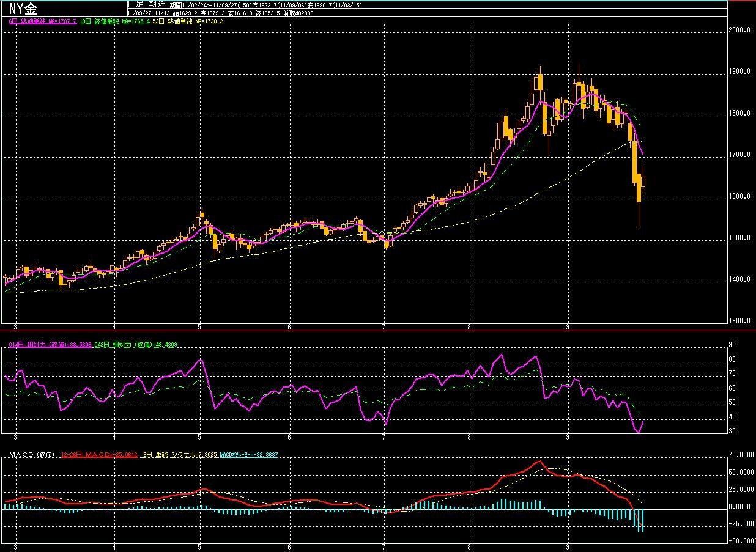Screen dimensions: 756x552
Task: Click the 75.0000 MACD axis label
Action: [x=741, y=455]
